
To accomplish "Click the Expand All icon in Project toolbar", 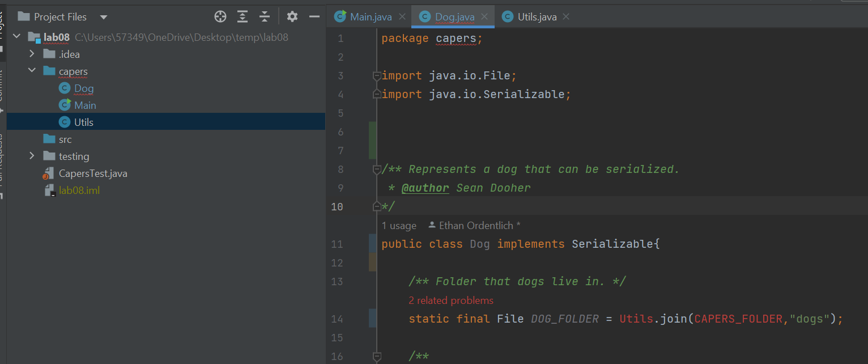I will point(242,16).
